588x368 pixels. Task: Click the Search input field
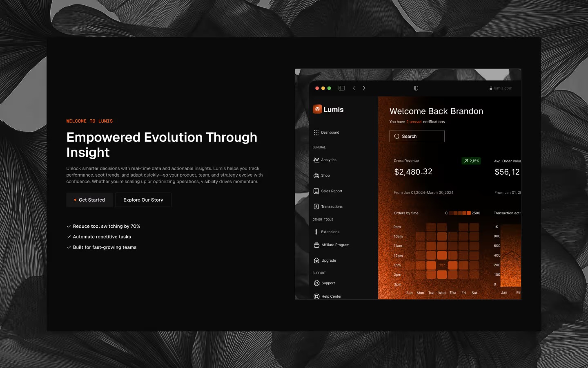tap(417, 136)
